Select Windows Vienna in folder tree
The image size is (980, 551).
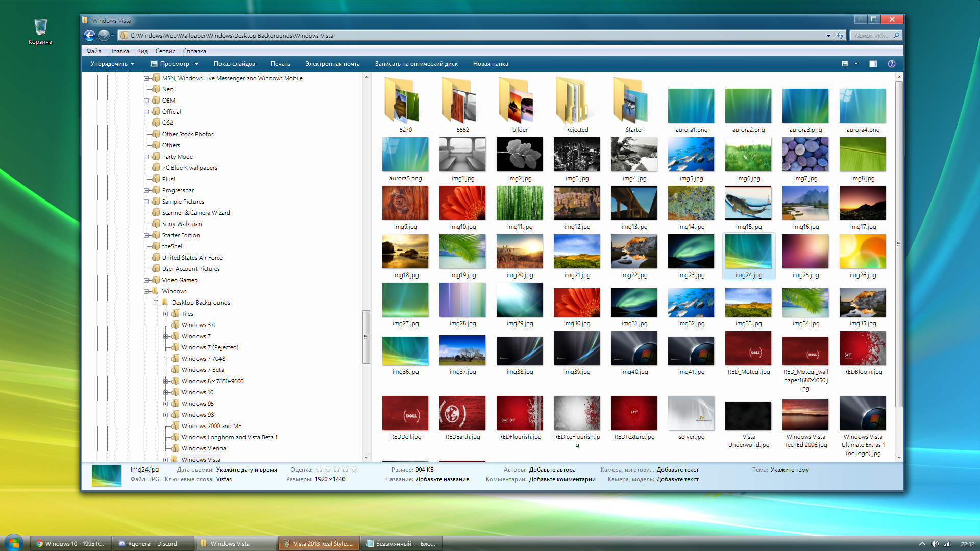click(x=204, y=448)
